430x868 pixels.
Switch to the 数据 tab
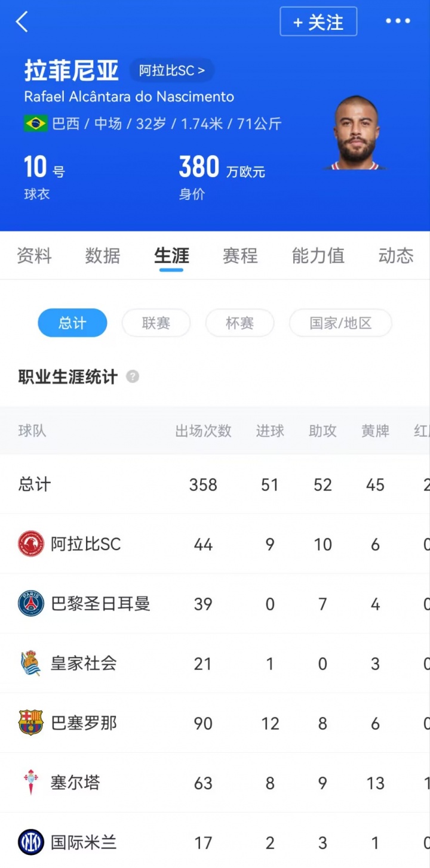[103, 256]
